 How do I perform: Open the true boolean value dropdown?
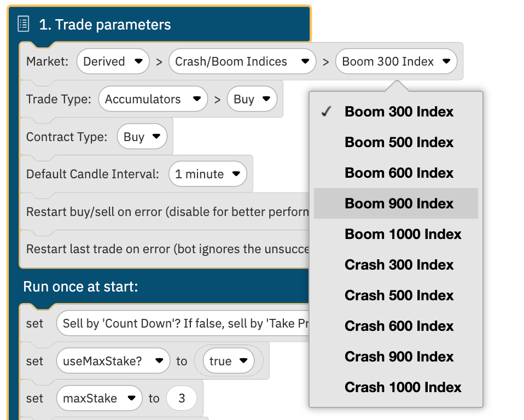click(229, 361)
